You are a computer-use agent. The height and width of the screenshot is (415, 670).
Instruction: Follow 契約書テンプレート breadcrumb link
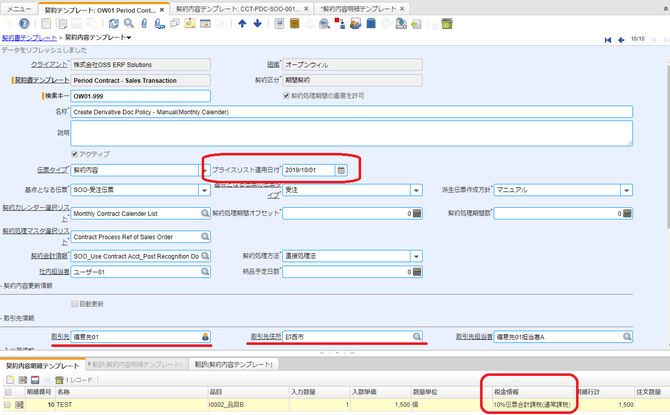tap(29, 38)
